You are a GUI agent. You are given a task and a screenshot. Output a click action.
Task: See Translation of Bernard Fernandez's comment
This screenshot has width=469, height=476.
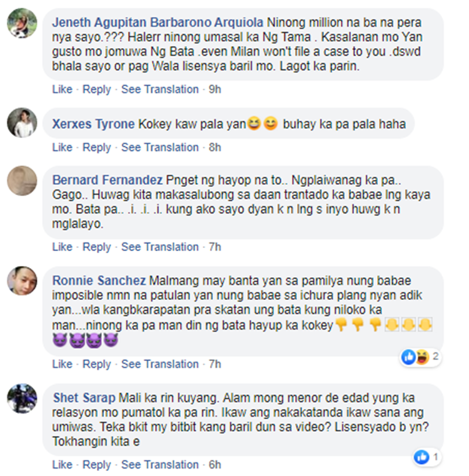click(x=160, y=247)
